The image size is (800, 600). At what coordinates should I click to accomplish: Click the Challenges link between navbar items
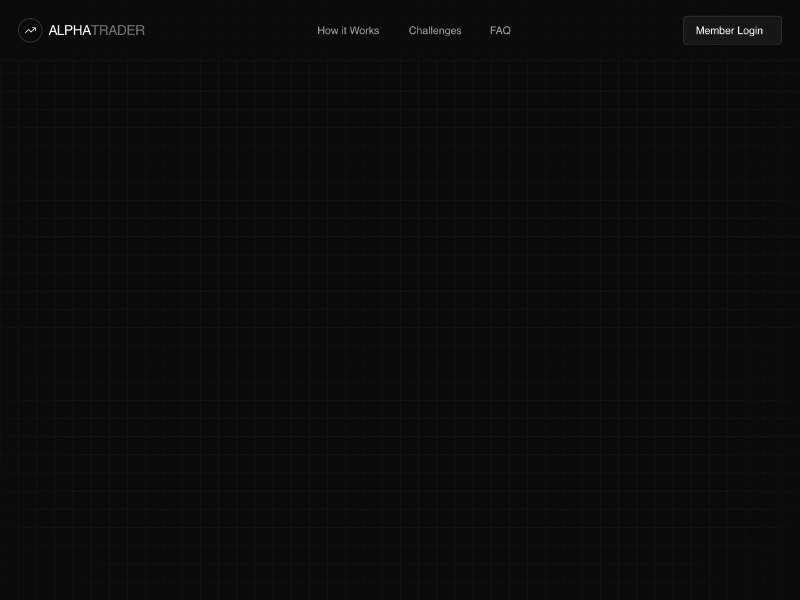(435, 30)
